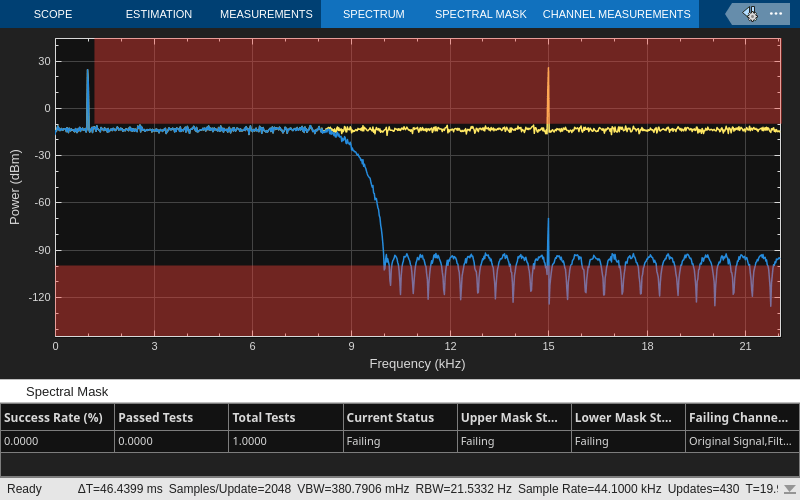Select the 0.0000 success rate cell
800x500 pixels.
[x=58, y=441]
